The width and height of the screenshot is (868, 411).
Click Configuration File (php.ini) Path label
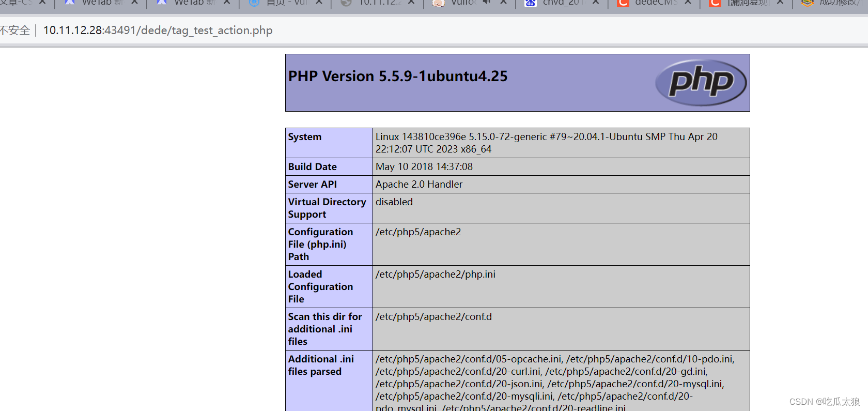[x=320, y=245]
